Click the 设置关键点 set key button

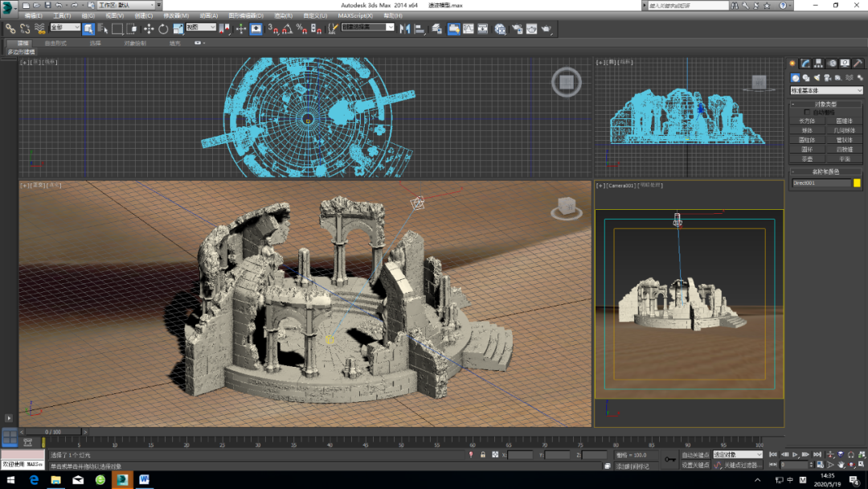point(695,465)
